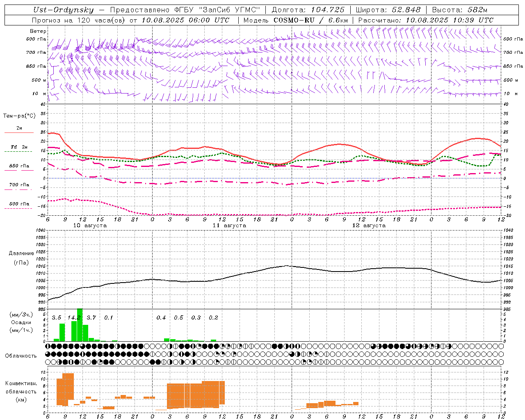The image size is (525, 420).
Task: Click the "Тем-ра(°C)" temperature panel label
Action: point(19,116)
